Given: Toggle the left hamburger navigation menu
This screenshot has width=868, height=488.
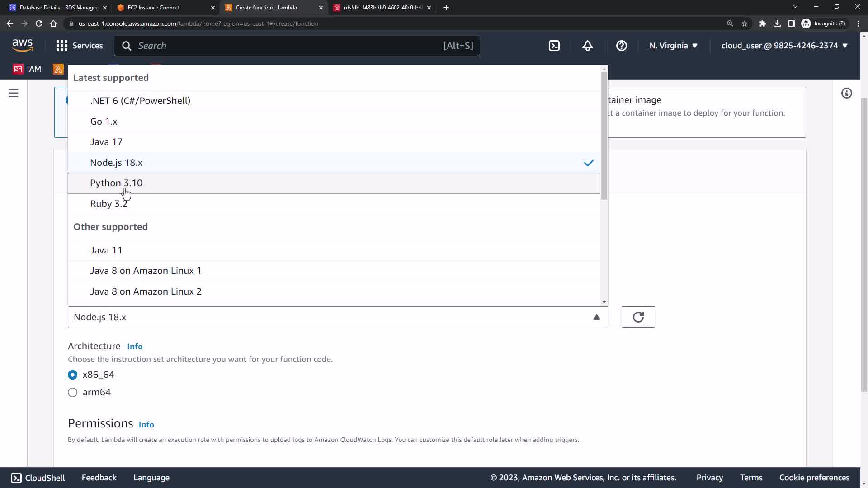Looking at the screenshot, I should pos(14,93).
